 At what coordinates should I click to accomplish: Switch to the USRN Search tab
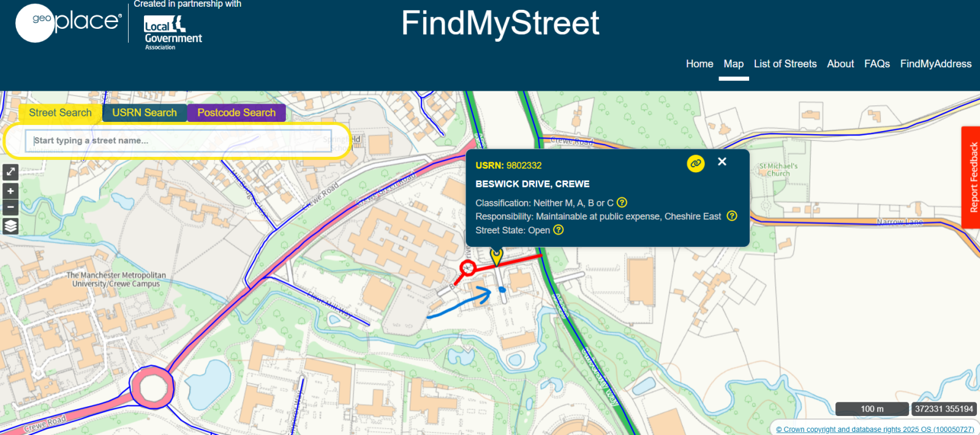(145, 113)
